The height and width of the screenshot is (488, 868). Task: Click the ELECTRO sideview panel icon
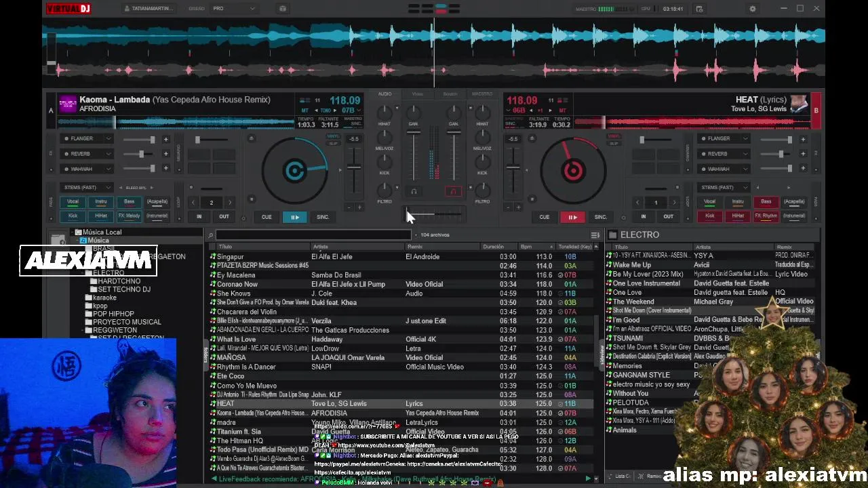pos(612,235)
